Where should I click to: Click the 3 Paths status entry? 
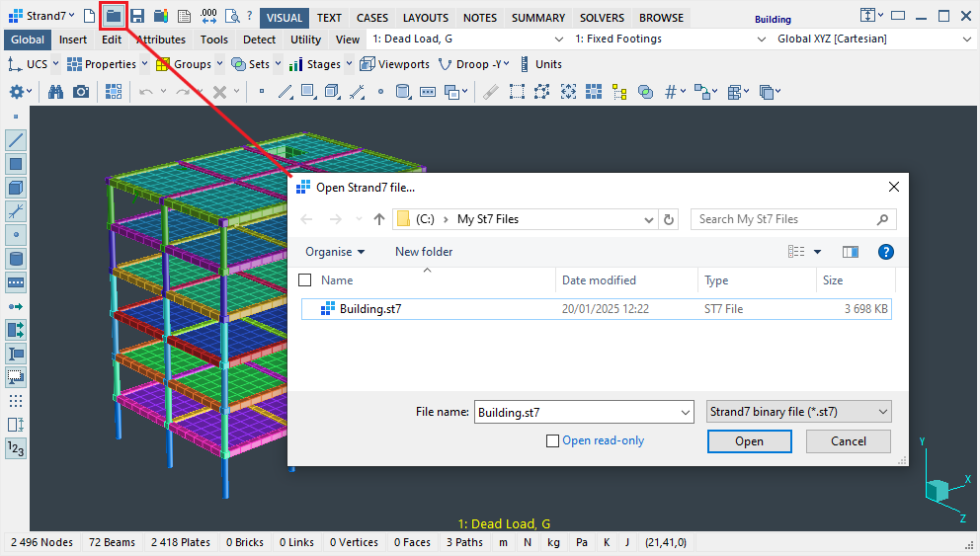[x=464, y=542]
